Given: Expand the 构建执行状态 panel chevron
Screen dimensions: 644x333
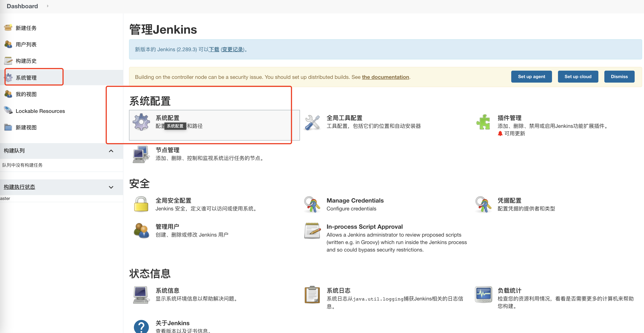Looking at the screenshot, I should point(111,187).
